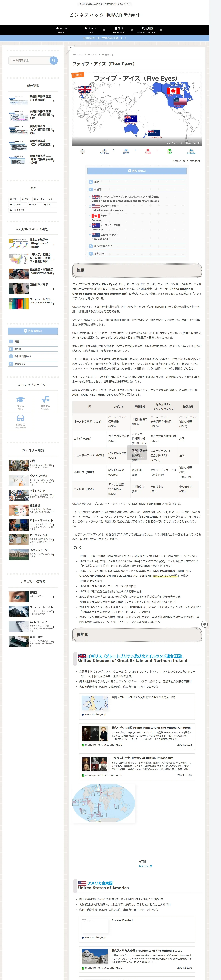Collapse the sidebar 目次 (閉じる) header

click(x=33, y=331)
